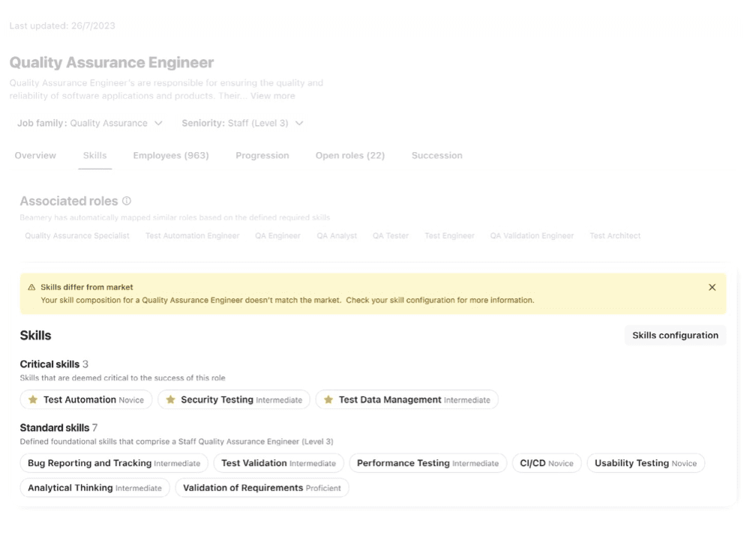Select the Security Testing skill chip
Screen dimensions: 756x556
coord(234,399)
